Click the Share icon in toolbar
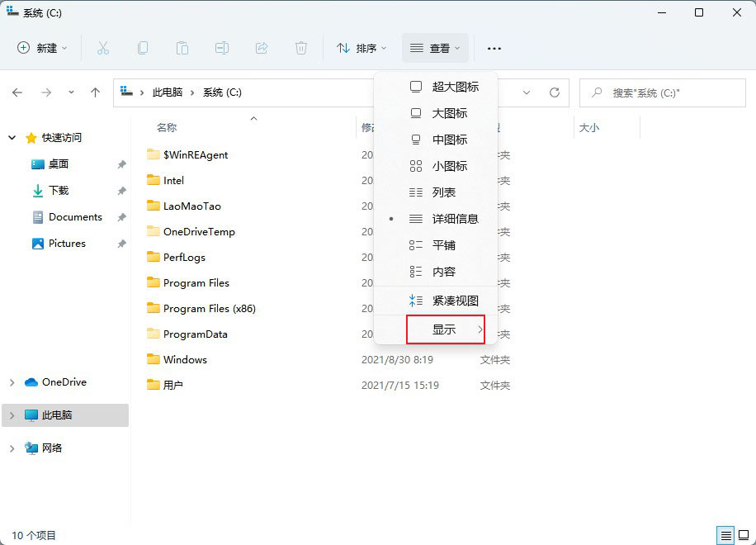The height and width of the screenshot is (545, 756). (x=262, y=48)
